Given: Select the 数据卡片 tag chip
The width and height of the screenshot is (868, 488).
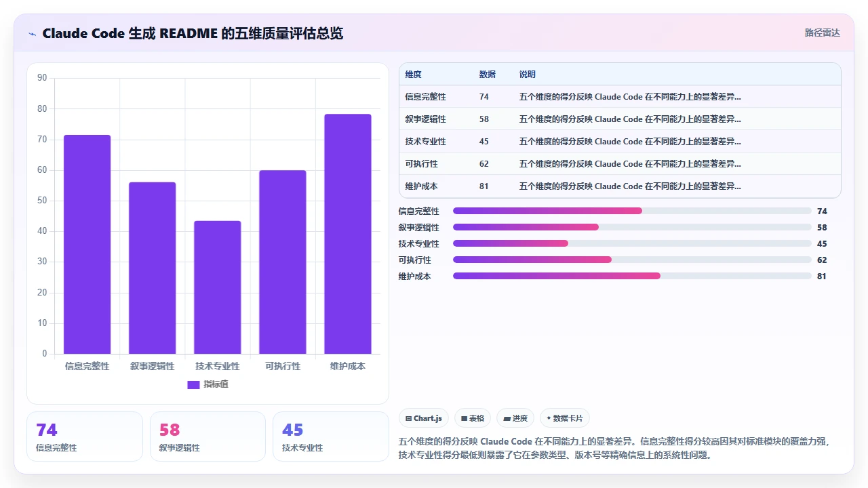Looking at the screenshot, I should point(565,418).
